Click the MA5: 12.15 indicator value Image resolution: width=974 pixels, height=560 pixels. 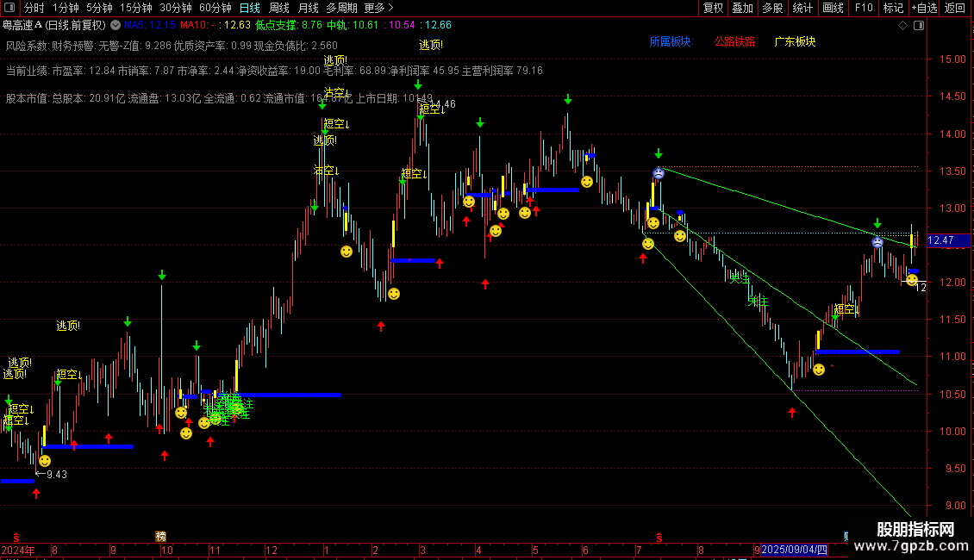click(x=150, y=25)
